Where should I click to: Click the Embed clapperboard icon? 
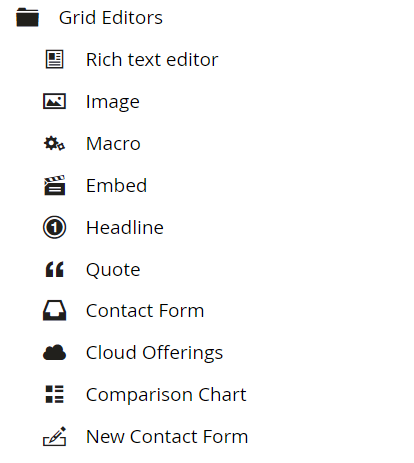pos(54,185)
